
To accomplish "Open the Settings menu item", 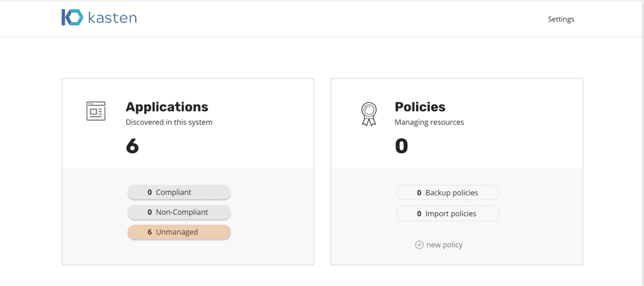I will tap(561, 19).
